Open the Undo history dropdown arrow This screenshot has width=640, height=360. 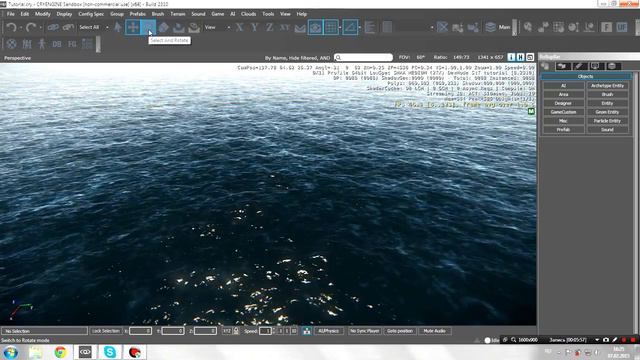coord(20,27)
